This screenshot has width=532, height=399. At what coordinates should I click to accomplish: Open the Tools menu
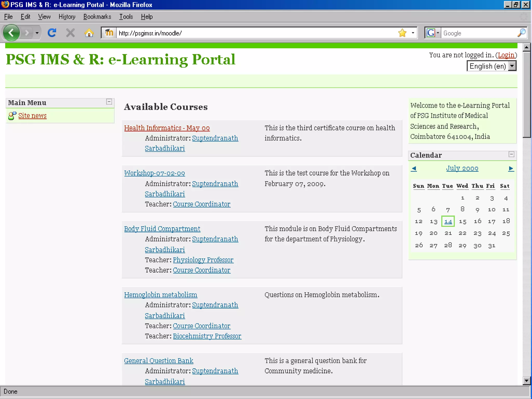[126, 17]
